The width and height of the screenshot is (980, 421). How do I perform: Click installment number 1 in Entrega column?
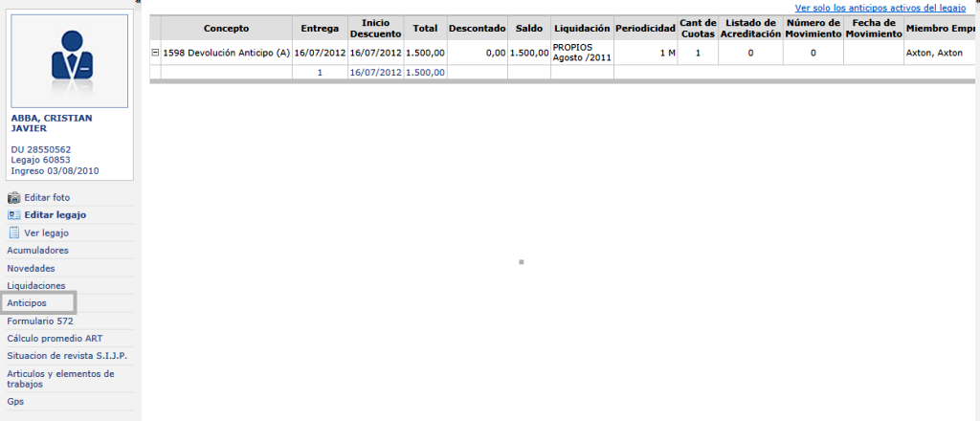320,73
